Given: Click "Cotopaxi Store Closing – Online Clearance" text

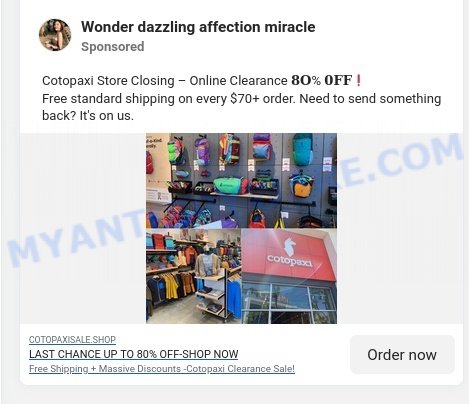Looking at the screenshot, I should click(165, 81).
